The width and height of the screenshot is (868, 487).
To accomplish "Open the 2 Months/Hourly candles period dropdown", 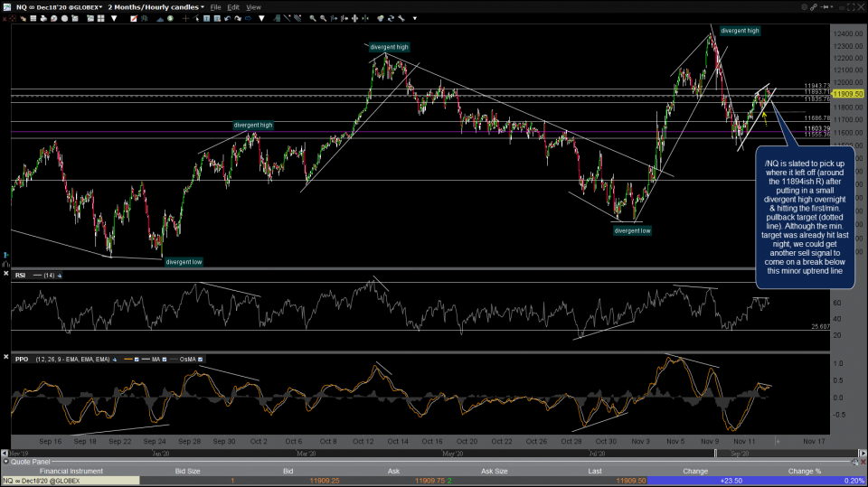I will click(156, 7).
